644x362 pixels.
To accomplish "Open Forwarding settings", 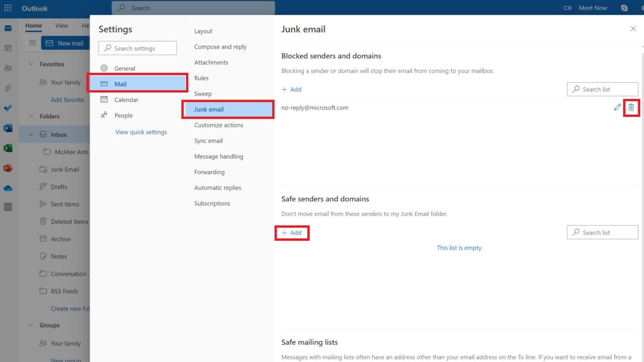I will point(209,172).
